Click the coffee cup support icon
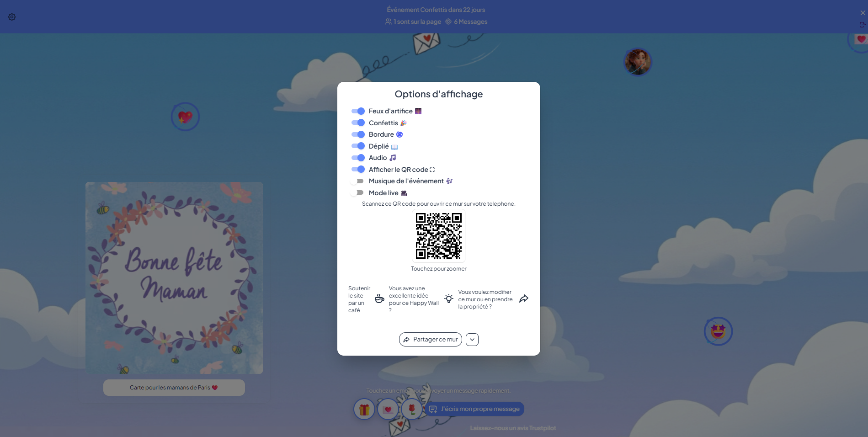Screen dimensions: 868x437 [x=379, y=299]
